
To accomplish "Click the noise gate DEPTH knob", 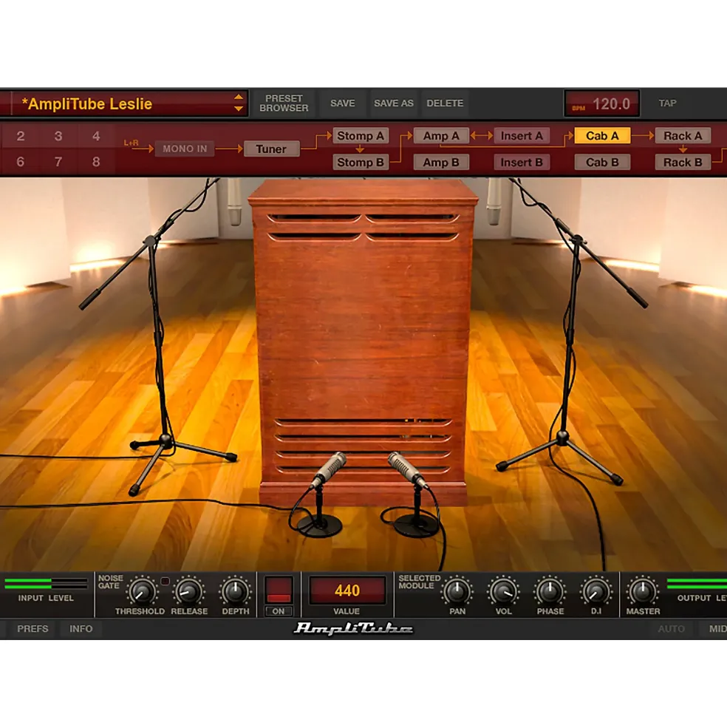I will click(x=236, y=591).
